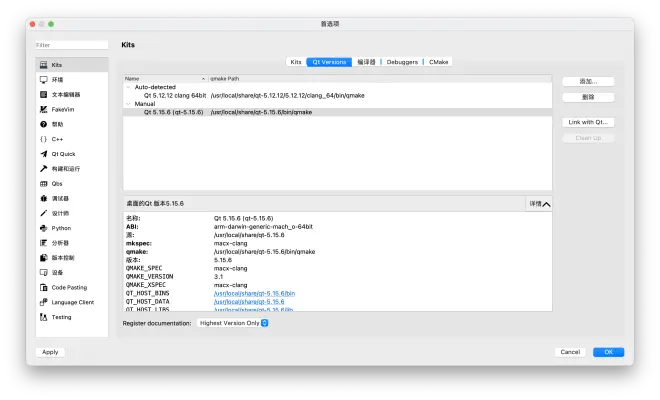The height and width of the screenshot is (400, 660).
Task: Sort by the Name column header
Action: (165, 79)
